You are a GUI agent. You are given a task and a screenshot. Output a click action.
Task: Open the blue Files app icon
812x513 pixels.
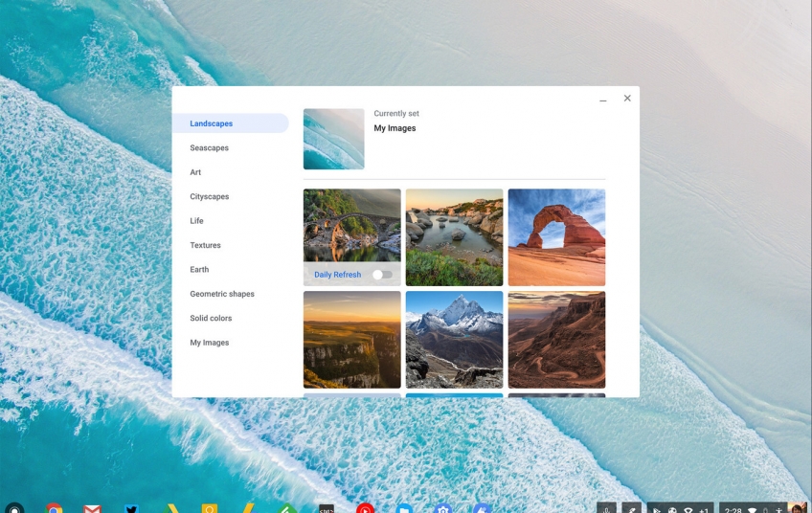pyautogui.click(x=404, y=509)
